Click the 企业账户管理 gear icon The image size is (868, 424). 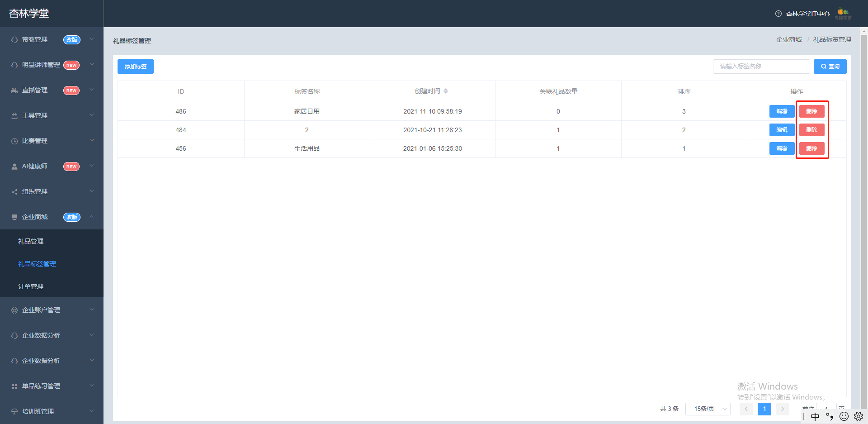[x=14, y=310]
